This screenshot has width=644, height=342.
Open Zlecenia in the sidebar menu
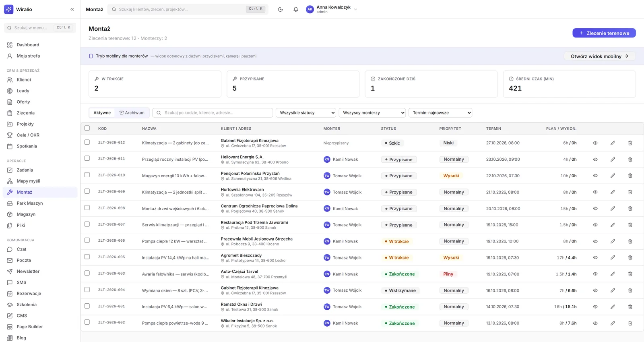point(40,113)
